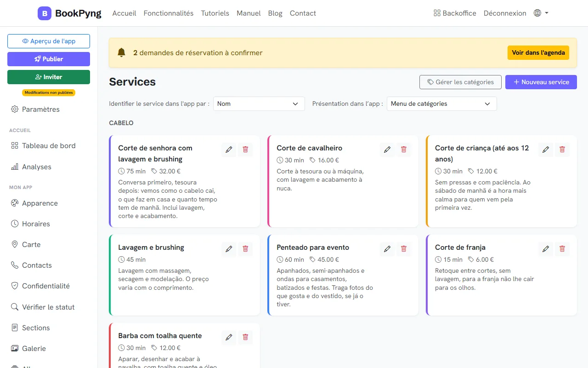Open the Analyses page

[49, 167]
